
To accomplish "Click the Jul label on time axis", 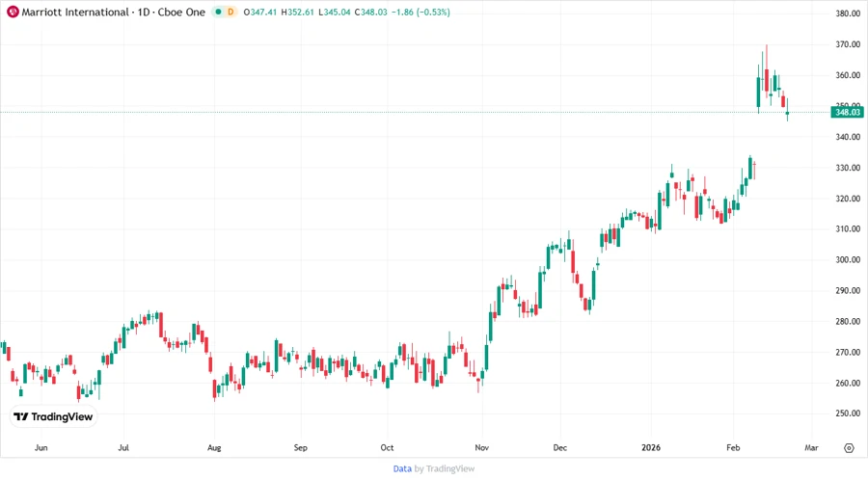I will 122,448.
